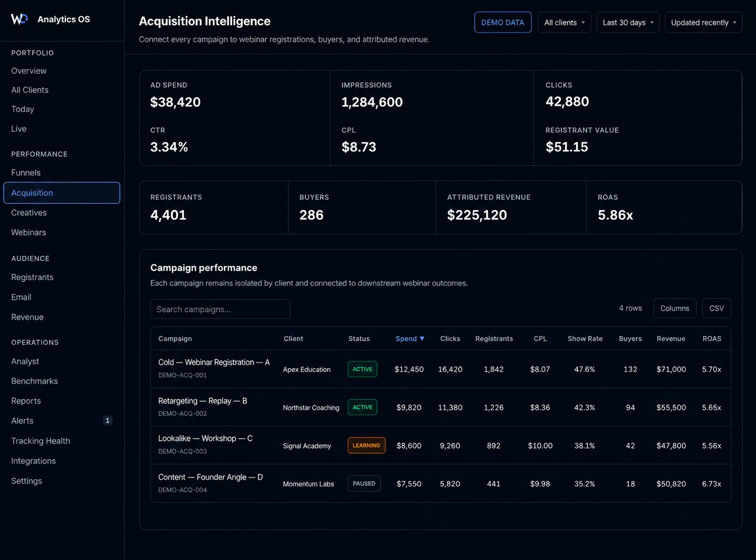Viewport: 756px width, 560px height.
Task: Sort by the ROAS column header
Action: (x=712, y=339)
